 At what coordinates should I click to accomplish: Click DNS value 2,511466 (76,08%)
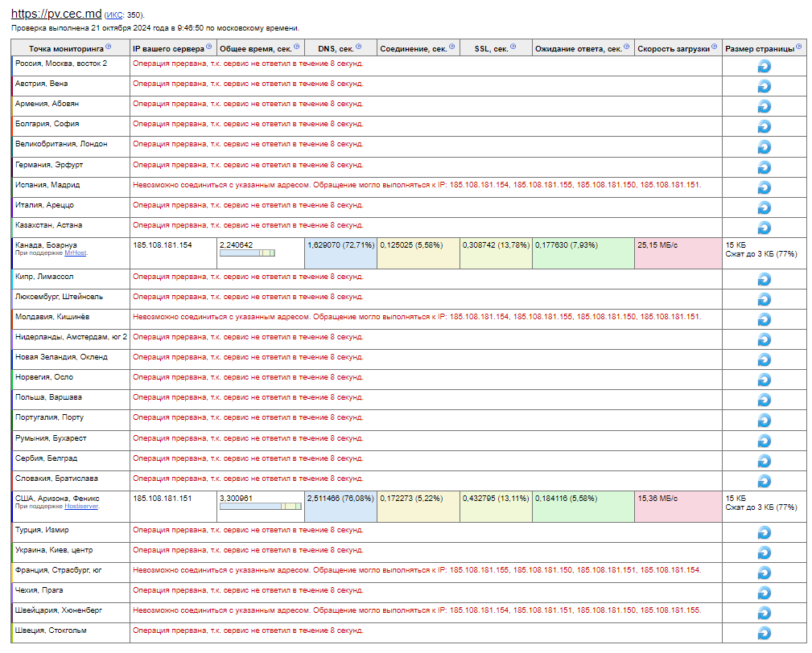point(340,499)
